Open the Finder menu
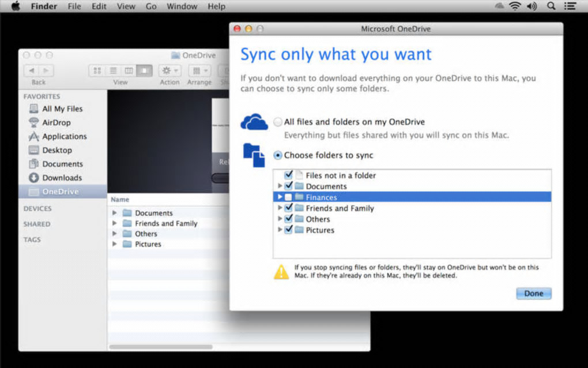The width and height of the screenshot is (588, 368). [x=44, y=6]
